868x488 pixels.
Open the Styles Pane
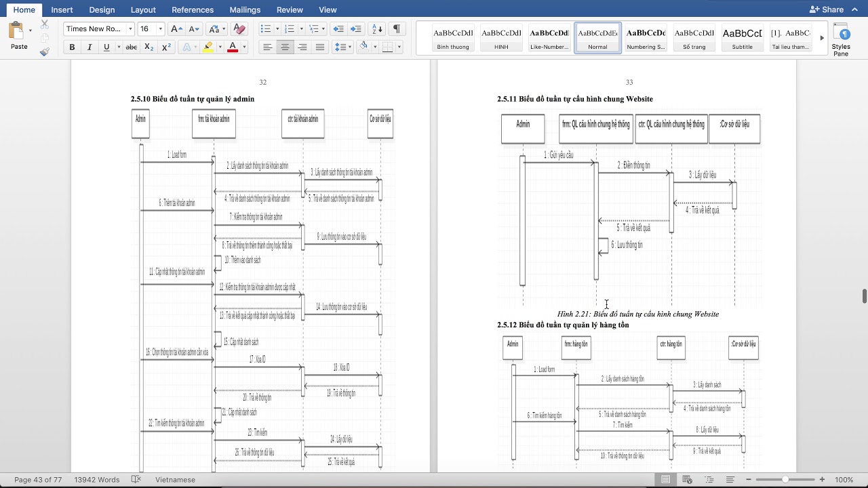pos(841,40)
